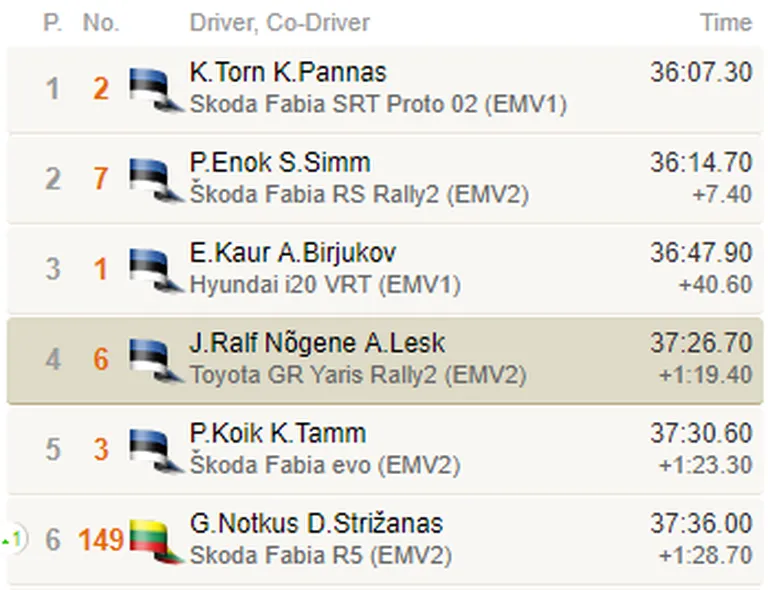Image resolution: width=768 pixels, height=590 pixels.
Task: Click the Estonian flag beside P.Enok
Action: [157, 181]
